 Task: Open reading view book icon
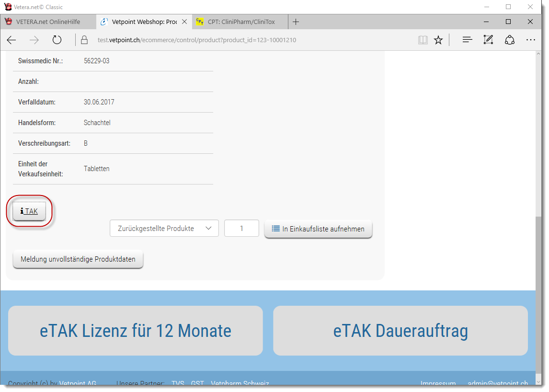(x=423, y=40)
